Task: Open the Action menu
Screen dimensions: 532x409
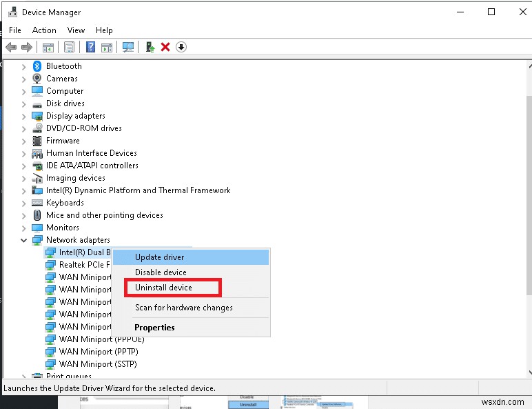Action: coord(44,30)
